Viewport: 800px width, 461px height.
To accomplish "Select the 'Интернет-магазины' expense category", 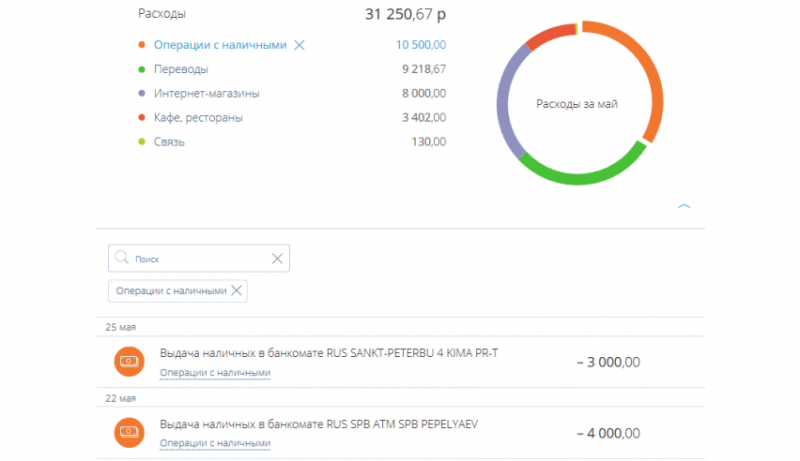I will [x=206, y=93].
